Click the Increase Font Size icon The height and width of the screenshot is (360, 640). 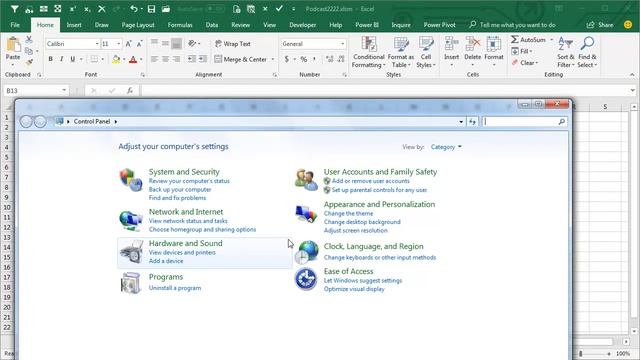[x=129, y=44]
